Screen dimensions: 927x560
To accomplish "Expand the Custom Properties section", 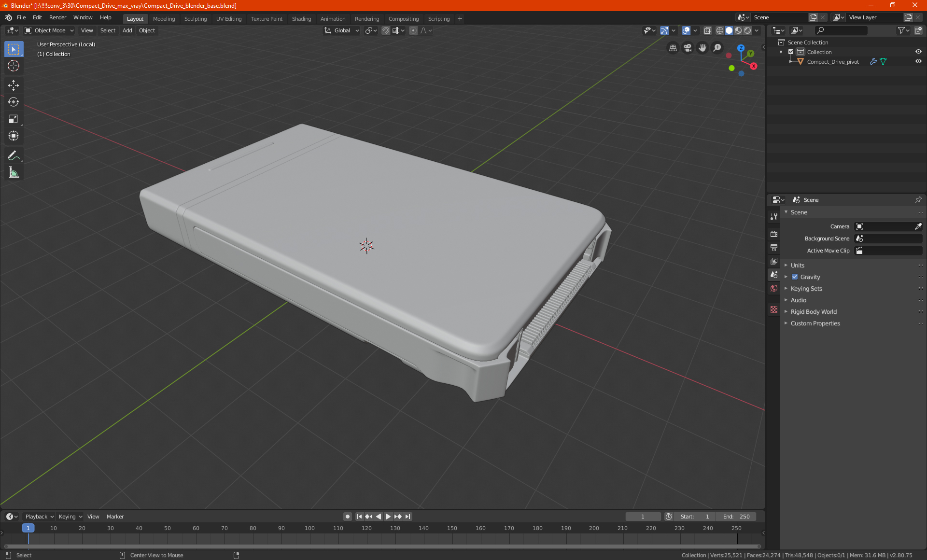I will coord(815,323).
